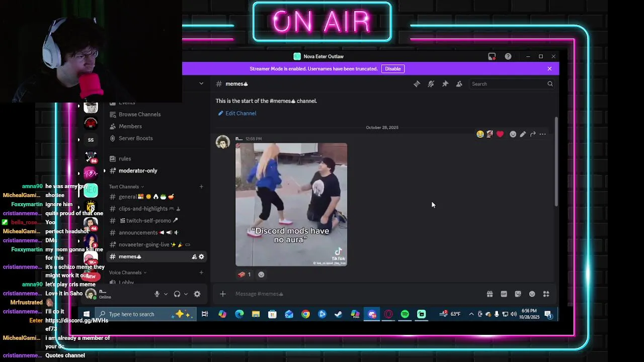This screenshot has width=644, height=362.
Task: Click the Edit Channel link
Action: [237, 114]
